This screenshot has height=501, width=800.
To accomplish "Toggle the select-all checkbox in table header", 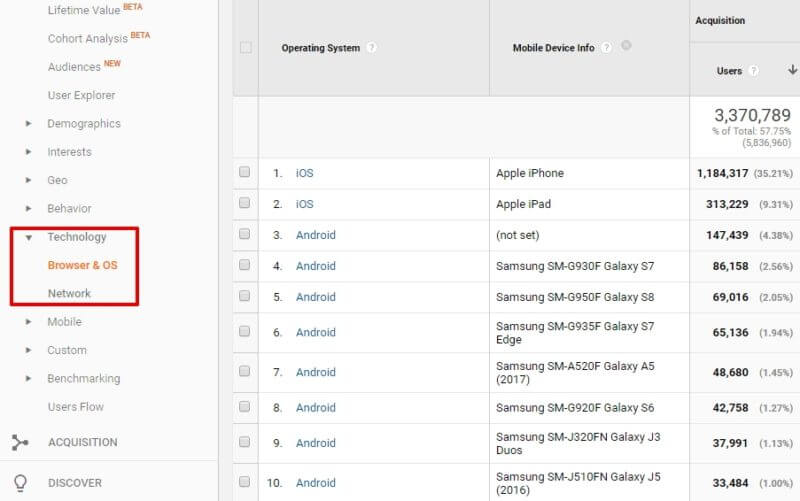I will coord(245,47).
